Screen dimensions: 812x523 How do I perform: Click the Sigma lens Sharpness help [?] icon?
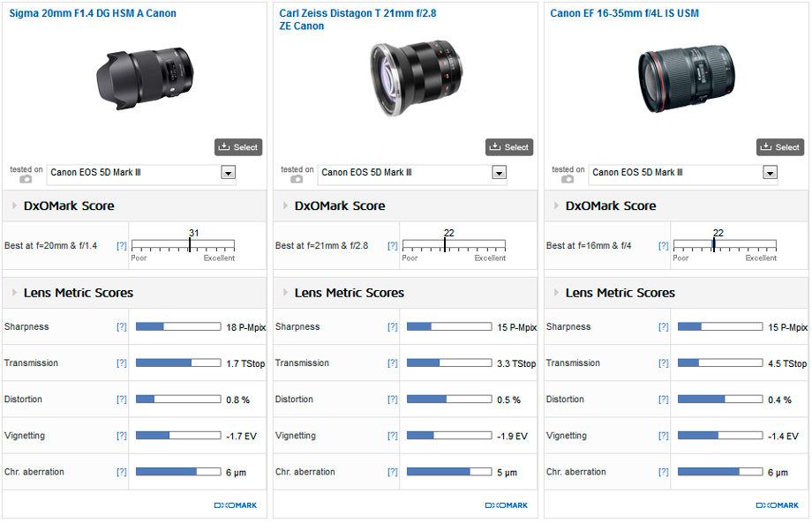[x=122, y=327]
